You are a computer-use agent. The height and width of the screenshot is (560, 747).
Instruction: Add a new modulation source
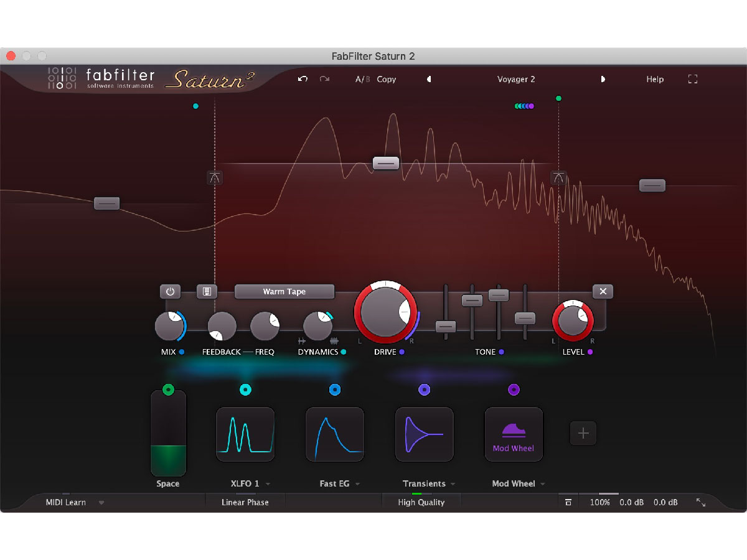click(x=583, y=434)
